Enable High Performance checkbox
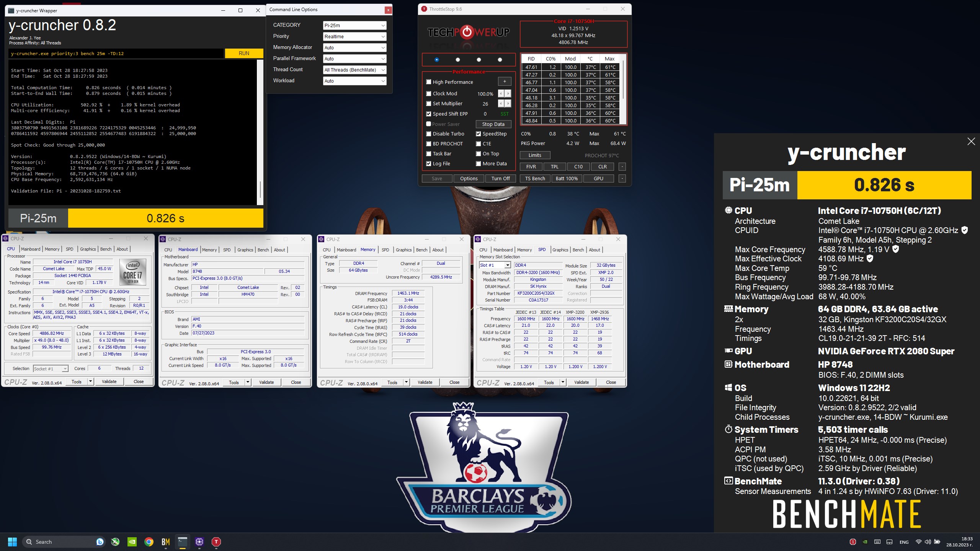Image resolution: width=980 pixels, height=551 pixels. (x=429, y=82)
